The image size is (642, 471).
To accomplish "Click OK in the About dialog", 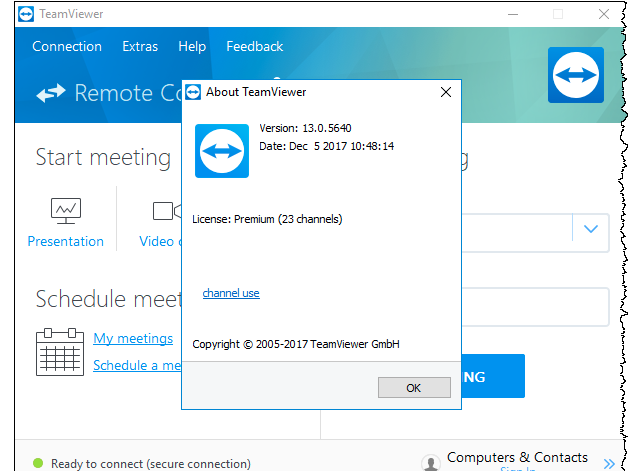I will click(414, 387).
